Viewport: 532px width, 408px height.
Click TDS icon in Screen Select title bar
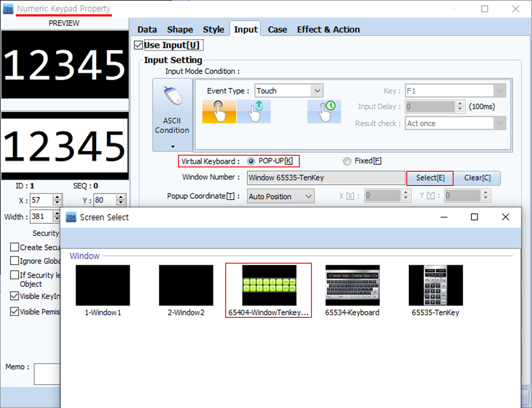click(71, 217)
